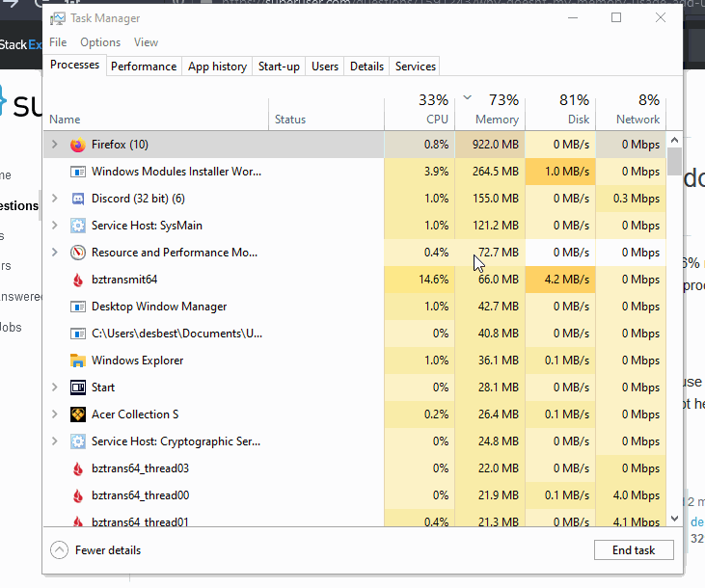Expand Service Host: Cryptographic Services group
Viewport: 705px width, 588px height.
point(55,441)
